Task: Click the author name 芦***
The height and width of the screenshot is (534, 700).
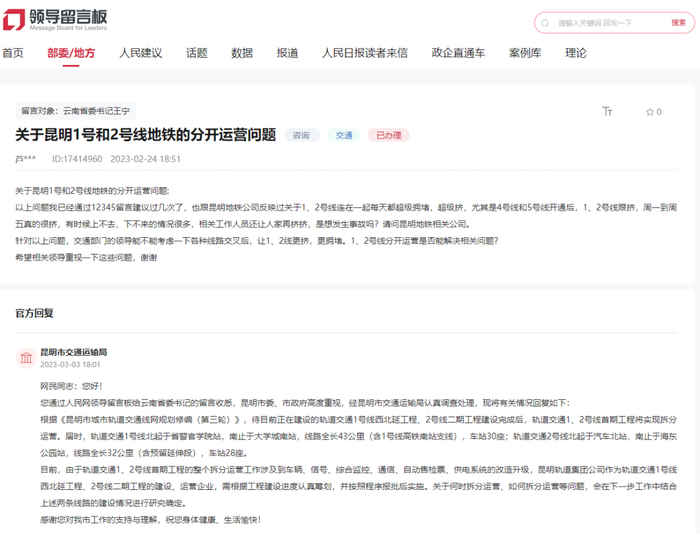Action: (25, 159)
